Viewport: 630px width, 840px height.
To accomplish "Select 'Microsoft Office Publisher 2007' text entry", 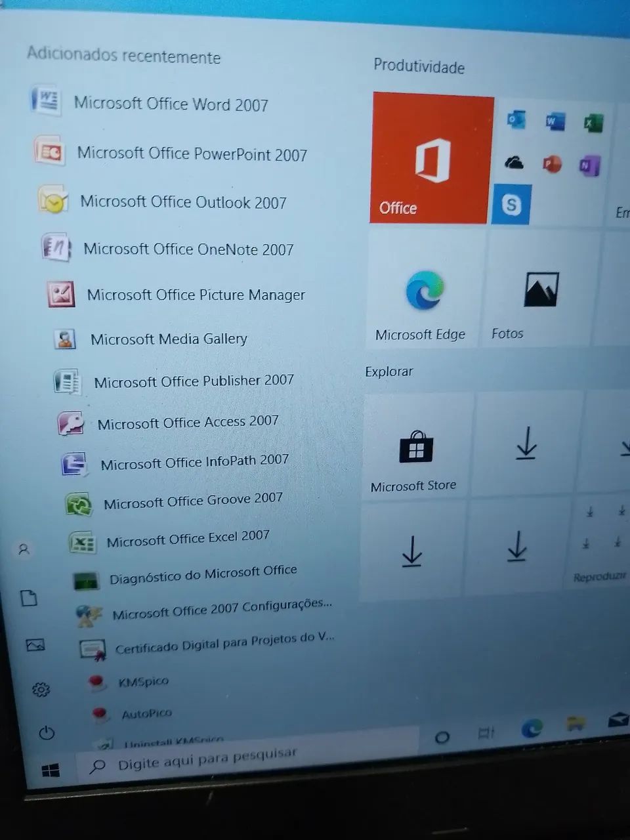I will coord(194,381).
